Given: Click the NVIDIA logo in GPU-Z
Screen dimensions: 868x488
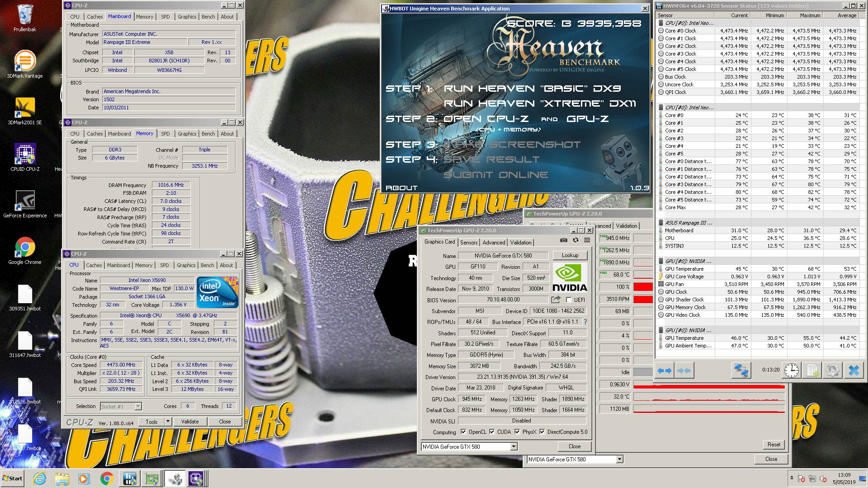Looking at the screenshot, I should (x=570, y=278).
